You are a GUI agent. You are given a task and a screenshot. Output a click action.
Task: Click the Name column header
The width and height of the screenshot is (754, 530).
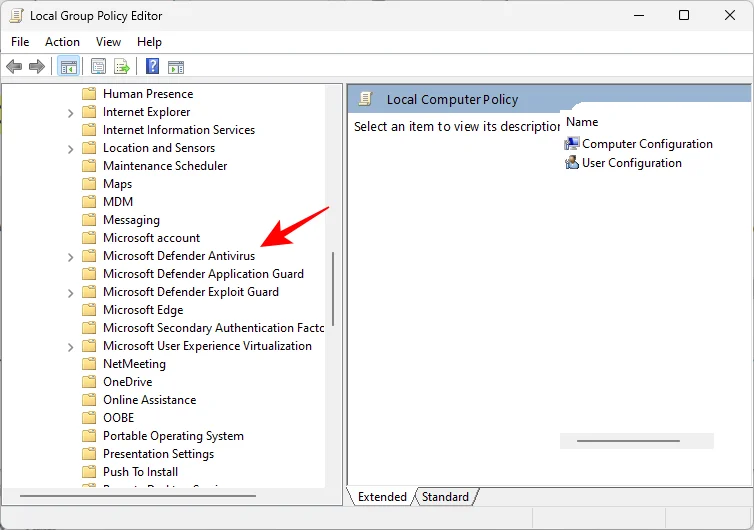[582, 122]
